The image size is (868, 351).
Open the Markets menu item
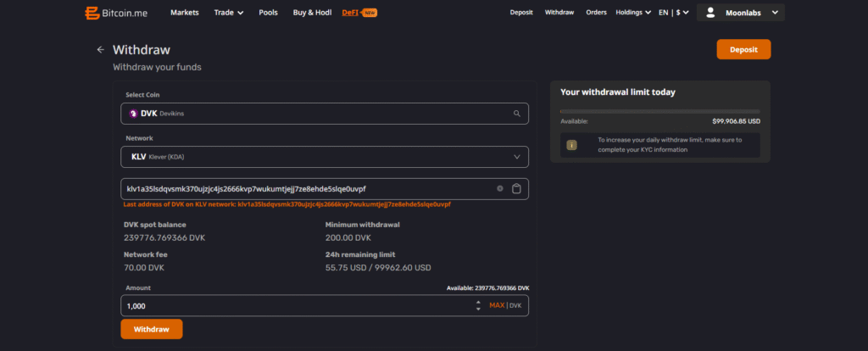coord(185,13)
